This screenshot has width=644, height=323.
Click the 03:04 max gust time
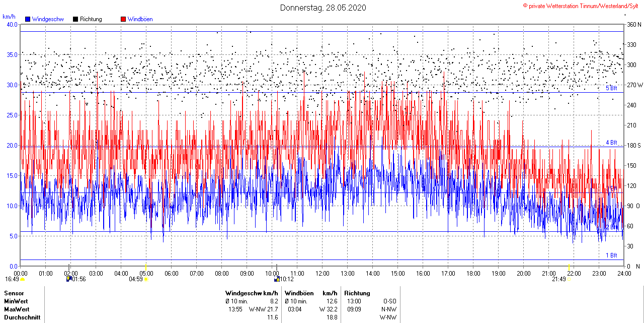coord(295,309)
